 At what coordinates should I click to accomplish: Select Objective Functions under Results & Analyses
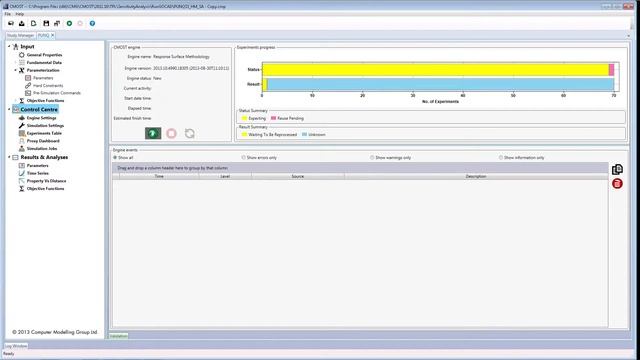point(45,189)
